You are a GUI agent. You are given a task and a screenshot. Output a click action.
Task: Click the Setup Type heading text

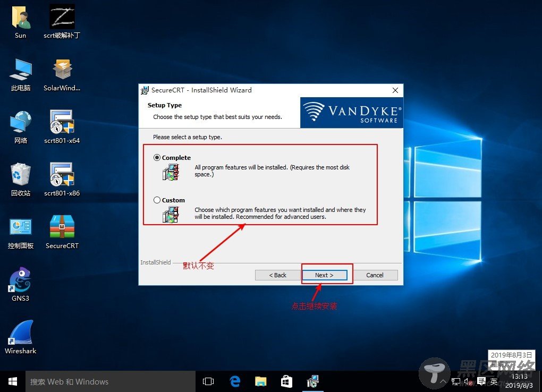(165, 105)
